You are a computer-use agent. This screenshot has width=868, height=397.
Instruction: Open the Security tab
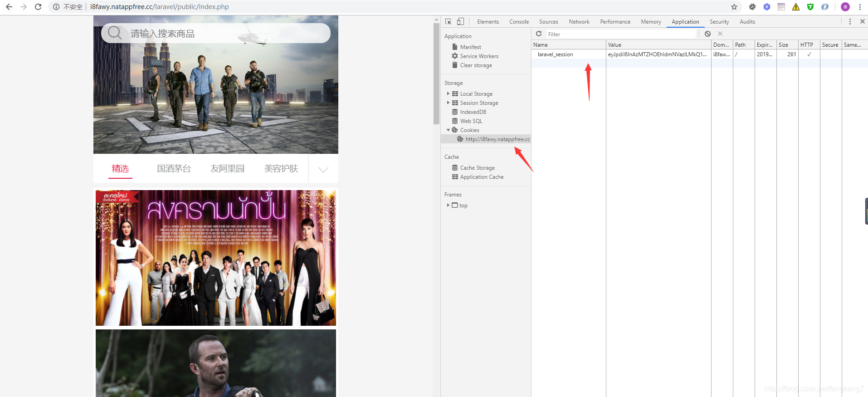(x=719, y=22)
